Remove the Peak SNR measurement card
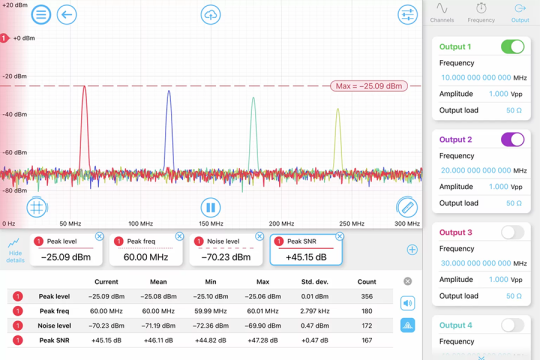The image size is (540, 360). 340,236
